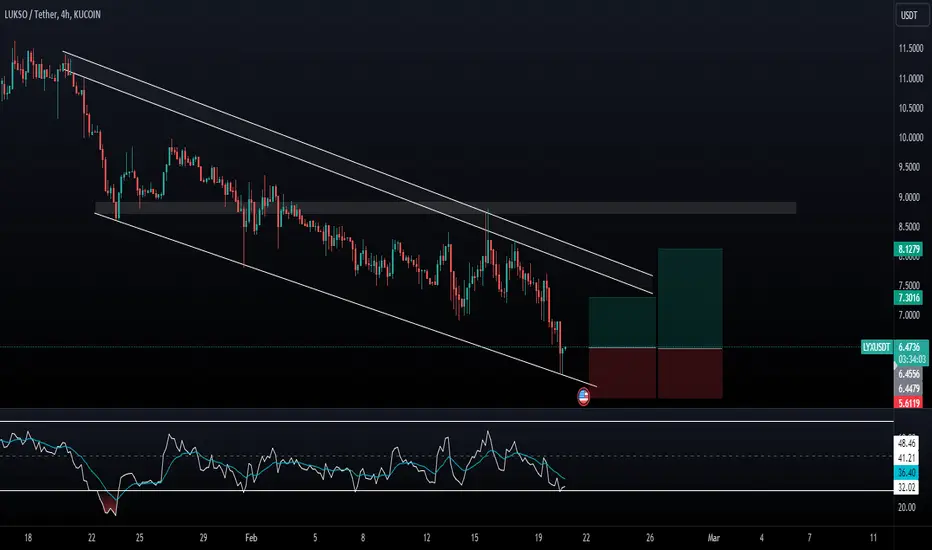This screenshot has width=932, height=550.
Task: Click the Feb date label on time axis
Action: pyautogui.click(x=251, y=538)
